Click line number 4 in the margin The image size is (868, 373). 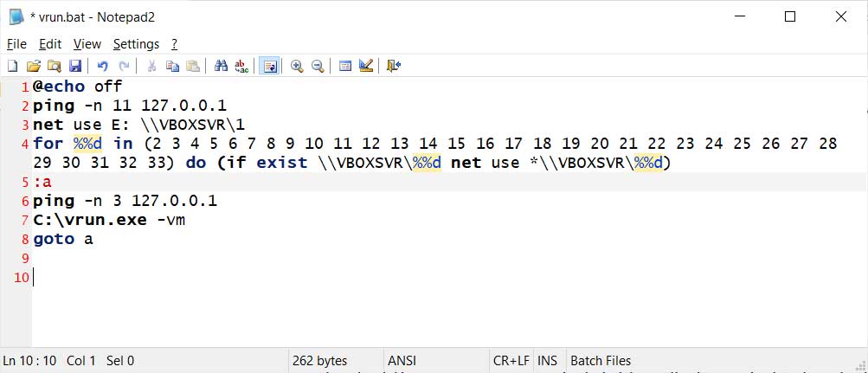(24, 145)
